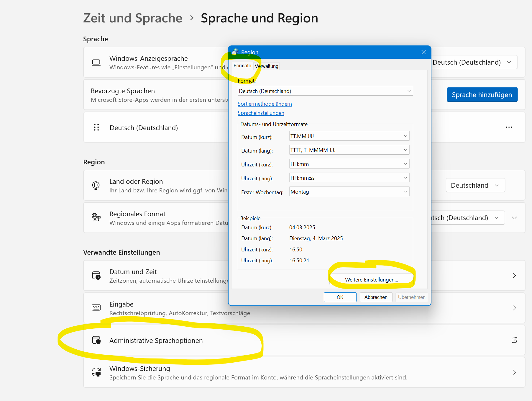
Task: Open Windows-Sicherung via its chevron arrow
Action: click(x=514, y=372)
